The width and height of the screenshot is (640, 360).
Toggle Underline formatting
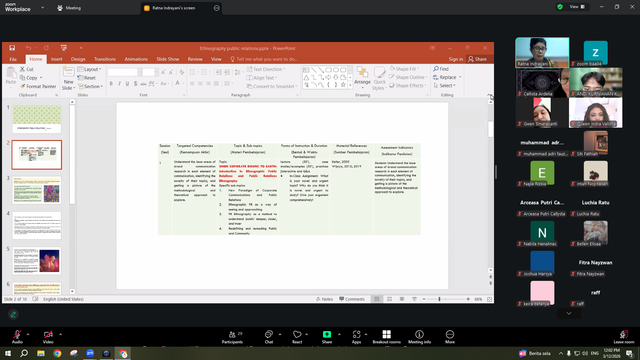pos(127,84)
